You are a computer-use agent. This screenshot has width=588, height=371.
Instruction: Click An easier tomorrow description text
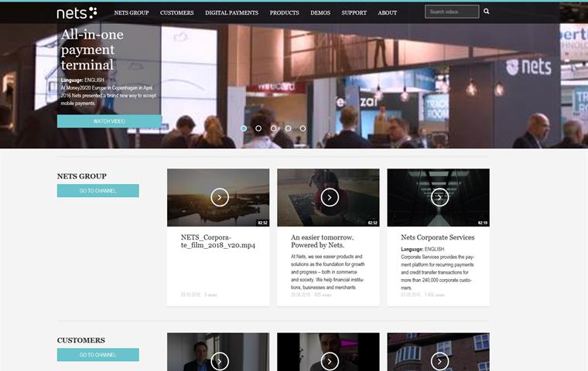[328, 272]
